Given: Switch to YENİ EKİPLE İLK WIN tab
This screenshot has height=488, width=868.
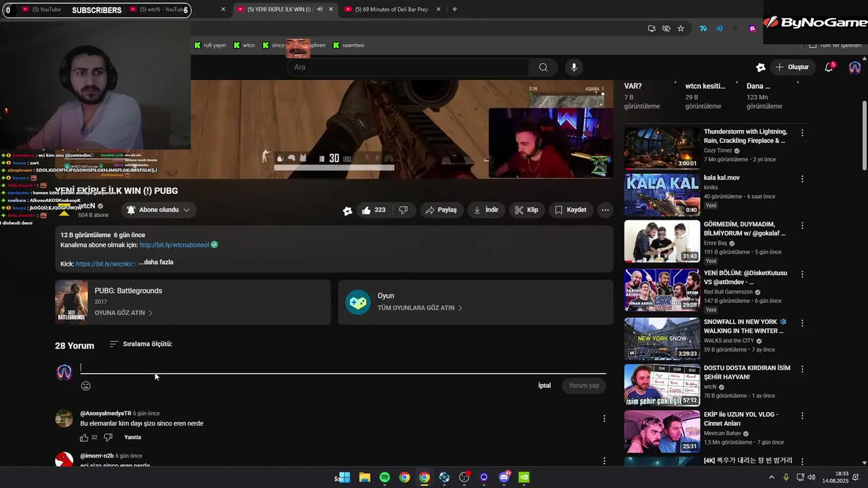Looking at the screenshot, I should click(x=283, y=9).
